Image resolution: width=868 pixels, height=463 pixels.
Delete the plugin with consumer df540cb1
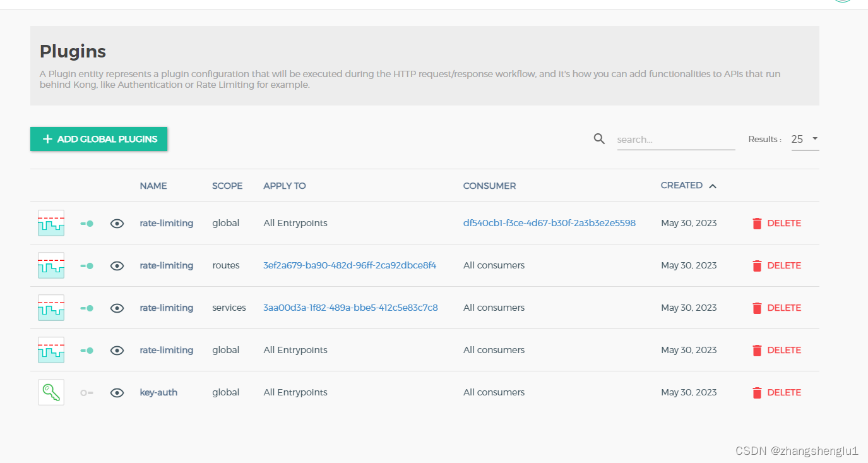[776, 223]
